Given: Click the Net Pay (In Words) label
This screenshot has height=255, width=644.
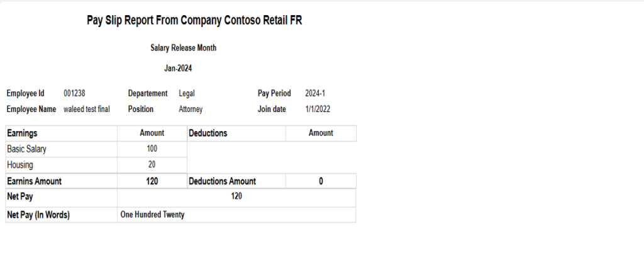Looking at the screenshot, I should [x=38, y=215].
